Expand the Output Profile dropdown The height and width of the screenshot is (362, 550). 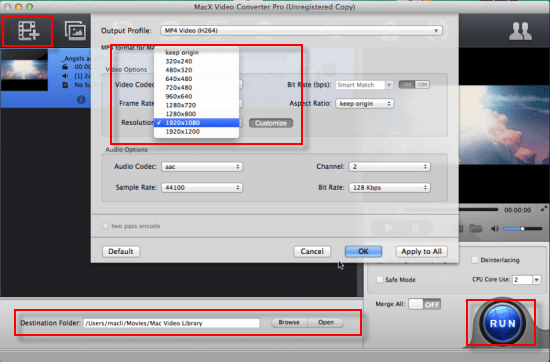click(301, 31)
